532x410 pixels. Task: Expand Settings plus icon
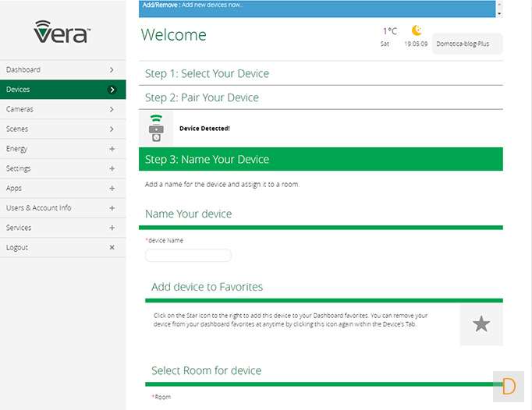(112, 168)
